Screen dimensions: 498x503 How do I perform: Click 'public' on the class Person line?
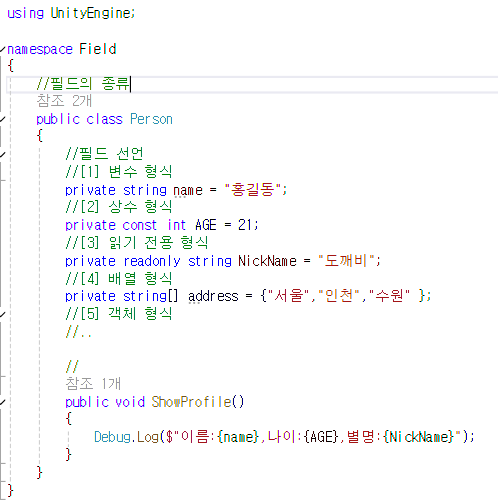[58, 119]
